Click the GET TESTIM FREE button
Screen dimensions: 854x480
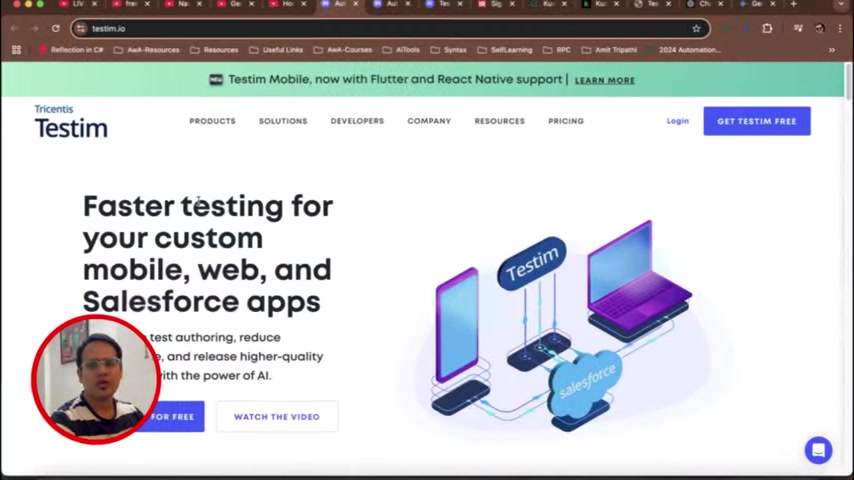[757, 121]
